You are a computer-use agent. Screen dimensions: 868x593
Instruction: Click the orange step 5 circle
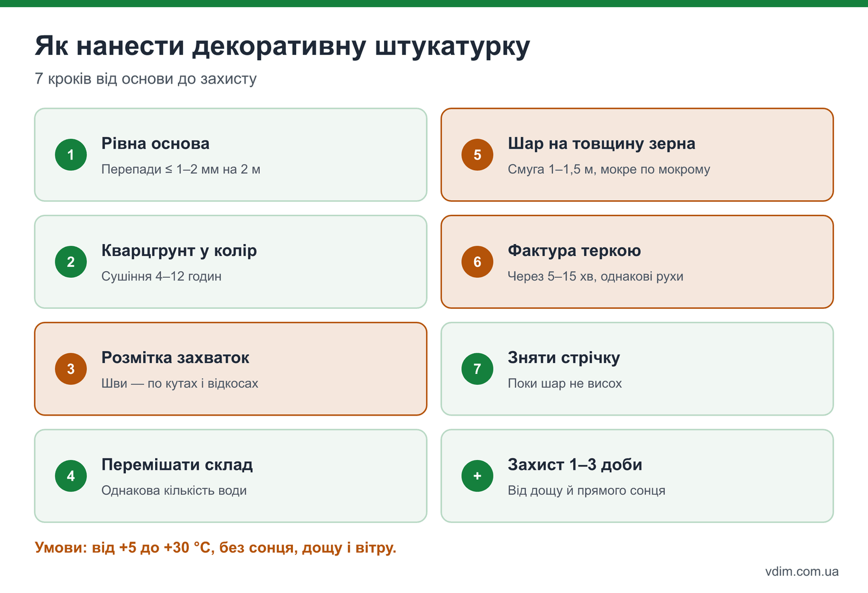point(477,155)
